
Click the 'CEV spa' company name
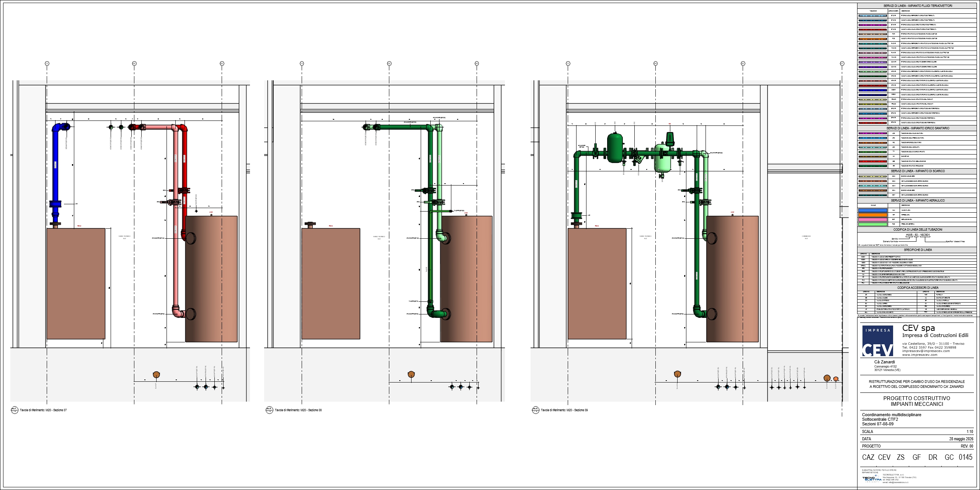coord(918,328)
